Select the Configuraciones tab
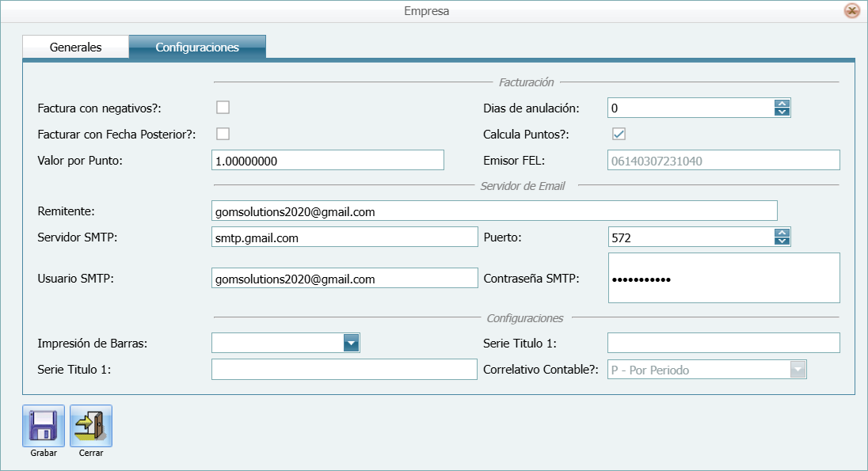The width and height of the screenshot is (868, 471). point(198,47)
